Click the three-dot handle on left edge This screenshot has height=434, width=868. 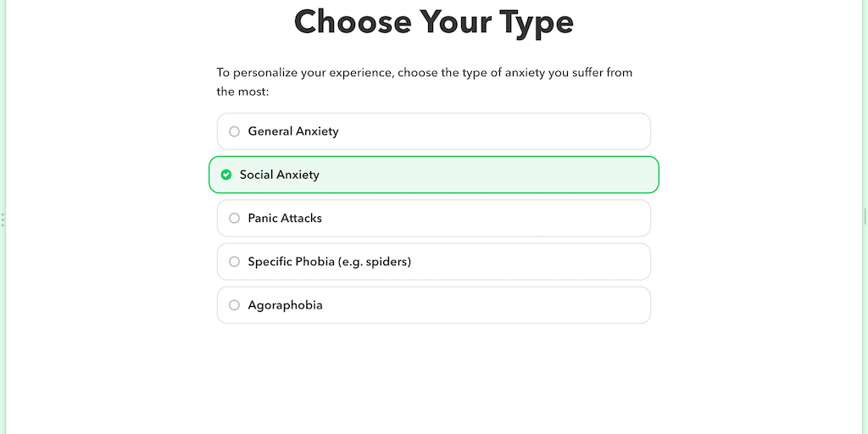[3, 220]
